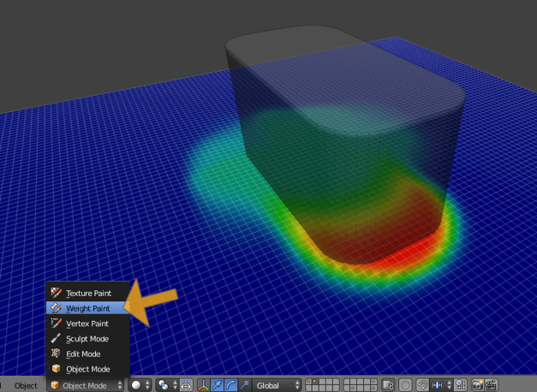Toggle the lock camera to layers icon
This screenshot has width=537, height=392.
click(388, 385)
